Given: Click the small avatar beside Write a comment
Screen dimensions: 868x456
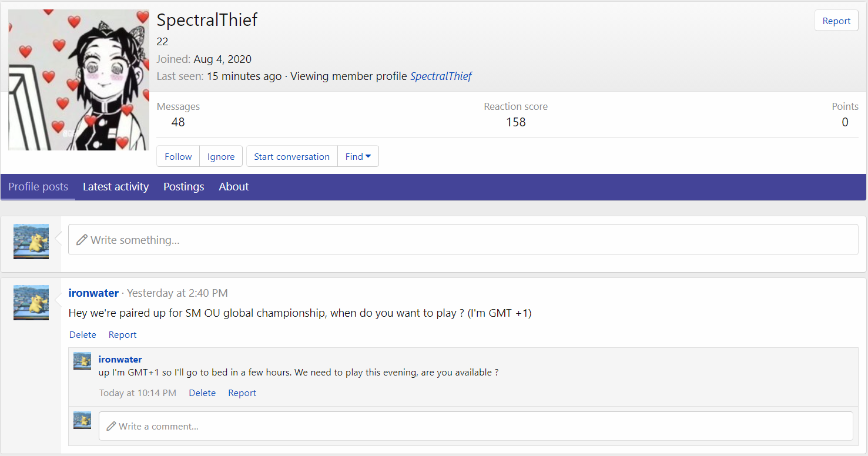Looking at the screenshot, I should 82,420.
